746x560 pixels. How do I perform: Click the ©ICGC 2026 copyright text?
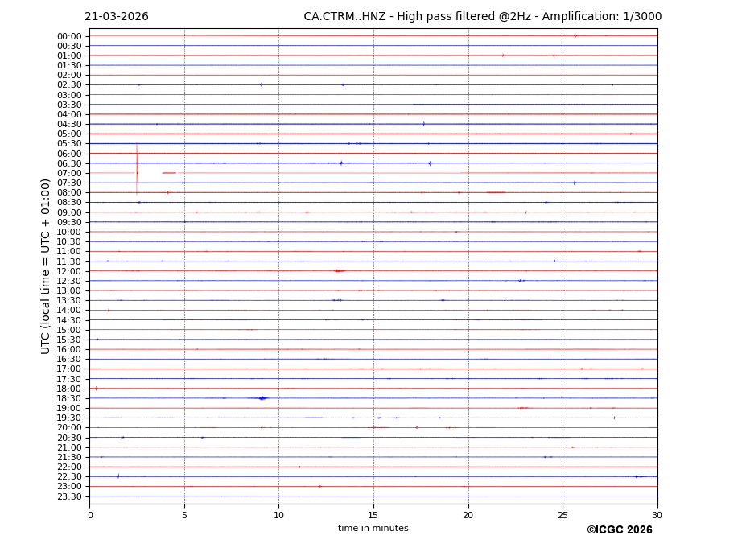(619, 530)
